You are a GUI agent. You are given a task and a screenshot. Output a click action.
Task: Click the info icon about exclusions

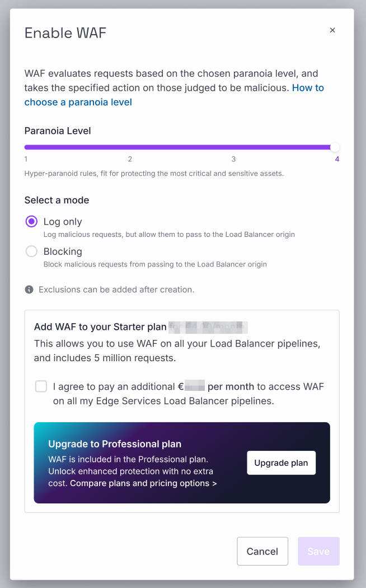(28, 290)
